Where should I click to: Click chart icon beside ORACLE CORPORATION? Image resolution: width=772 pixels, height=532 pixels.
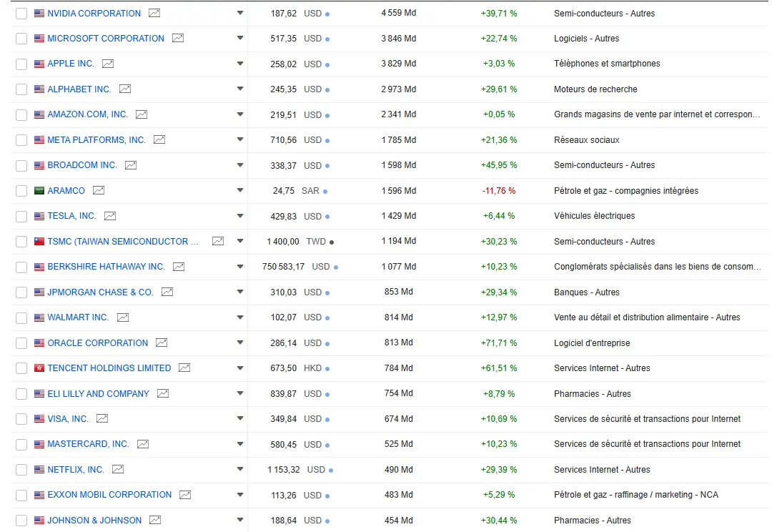coord(162,343)
